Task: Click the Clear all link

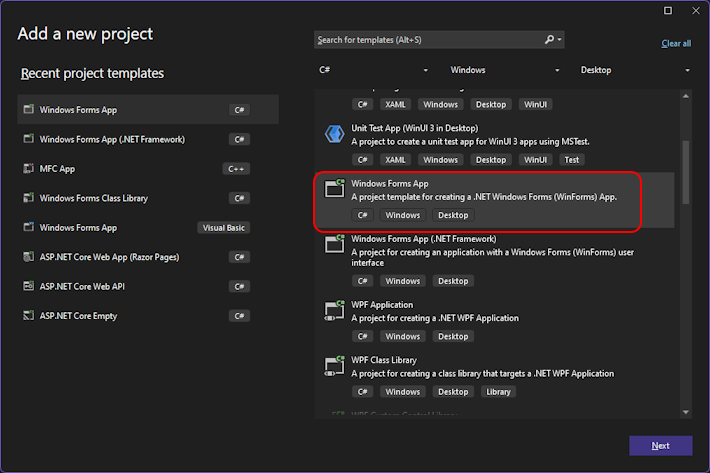Action: [x=676, y=44]
